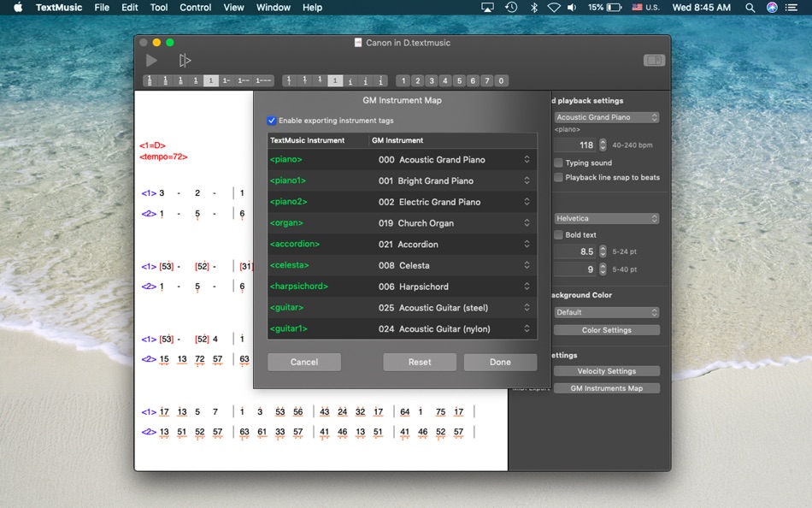Viewport: 812px width, 508px height.
Task: Adjust the font size stepper beside 8.5
Action: pos(603,251)
